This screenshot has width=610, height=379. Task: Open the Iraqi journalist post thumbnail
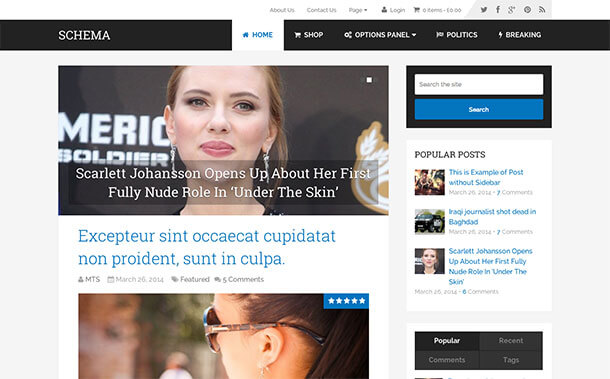click(429, 222)
